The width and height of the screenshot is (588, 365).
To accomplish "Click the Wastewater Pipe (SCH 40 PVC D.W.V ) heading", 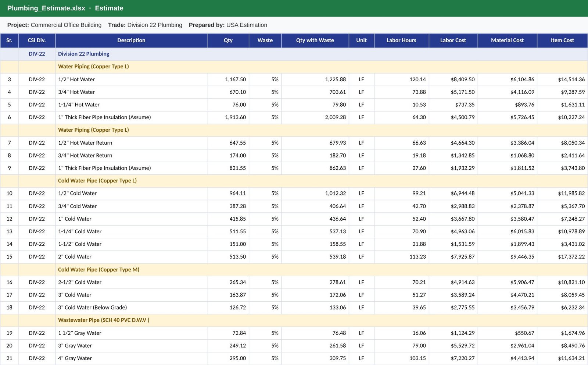I will [294, 320].
